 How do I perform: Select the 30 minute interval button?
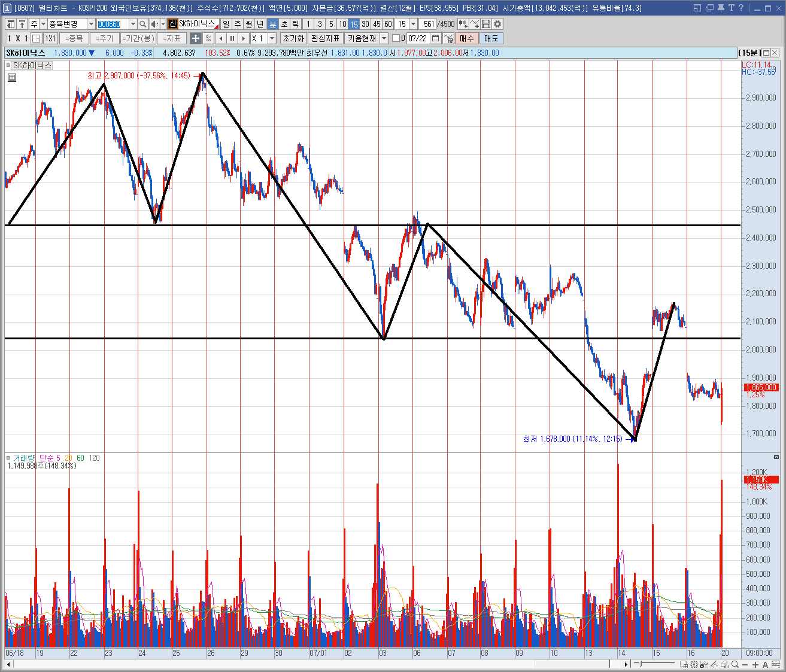(365, 24)
